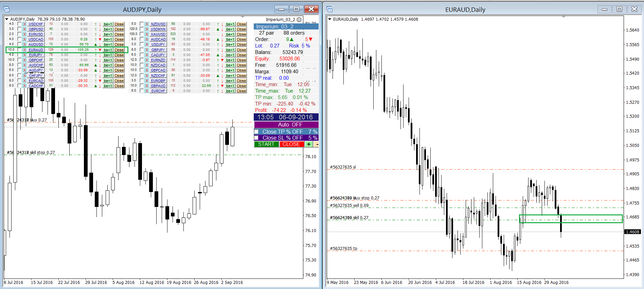Click the red down triangle for EURAUD
Viewport: 644px width, 289px height.
pyautogui.click(x=100, y=50)
